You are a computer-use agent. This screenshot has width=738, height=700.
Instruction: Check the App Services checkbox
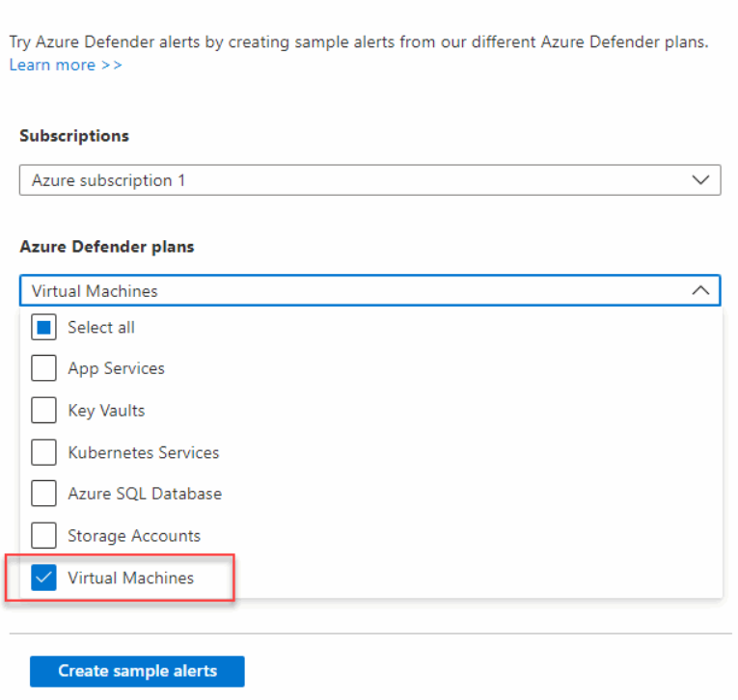(x=43, y=368)
